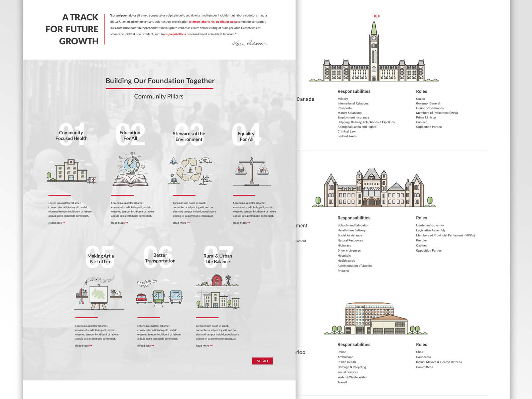The width and height of the screenshot is (532, 399).
Task: Click the Responsabilities heading in the Waterloo section
Action: coord(354,344)
